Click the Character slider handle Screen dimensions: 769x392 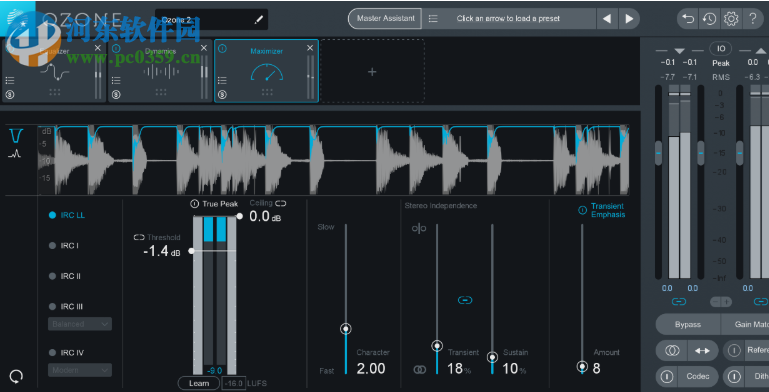pos(346,329)
